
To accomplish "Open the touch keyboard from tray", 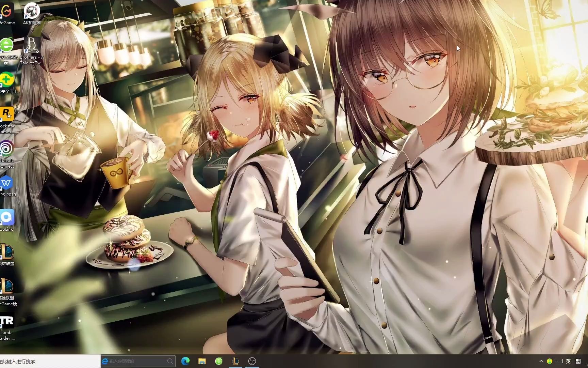I will coord(559,361).
